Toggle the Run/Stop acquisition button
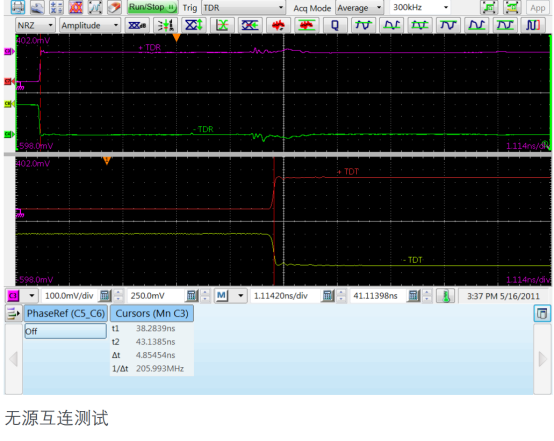The image size is (554, 441). click(x=152, y=7)
